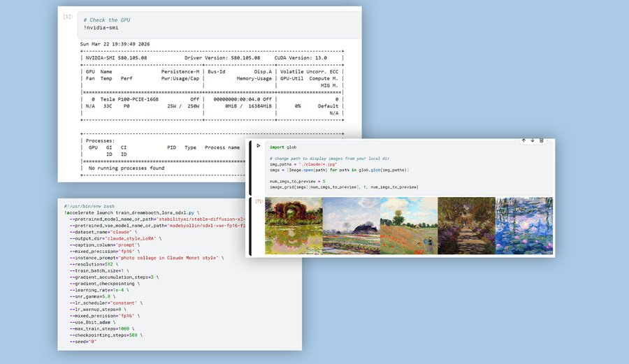Click the './claude/*.jpg' path string
Viewport: 629px width, 364px height.
point(318,164)
